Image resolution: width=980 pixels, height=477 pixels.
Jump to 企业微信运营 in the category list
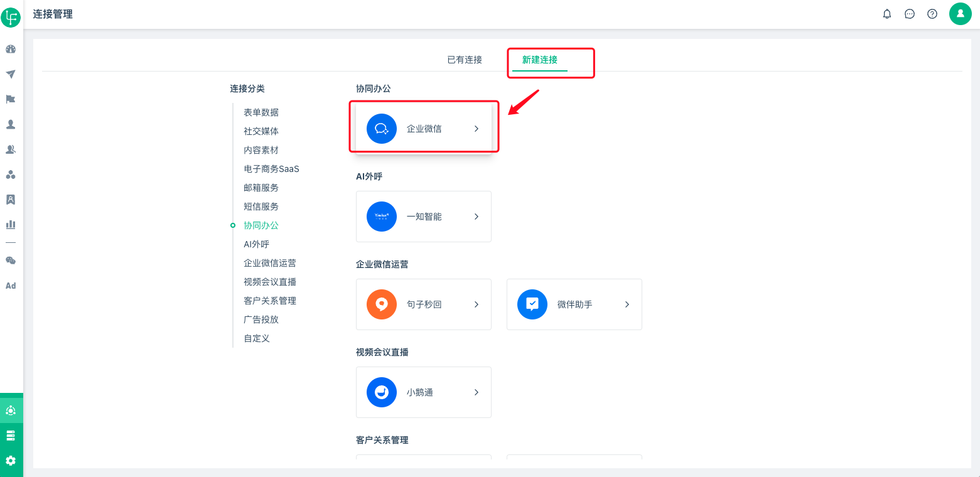click(270, 263)
